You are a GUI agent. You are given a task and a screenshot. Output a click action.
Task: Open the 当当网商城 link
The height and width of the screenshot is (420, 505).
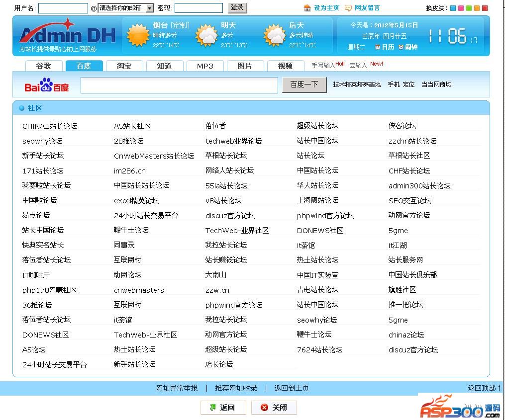(437, 84)
